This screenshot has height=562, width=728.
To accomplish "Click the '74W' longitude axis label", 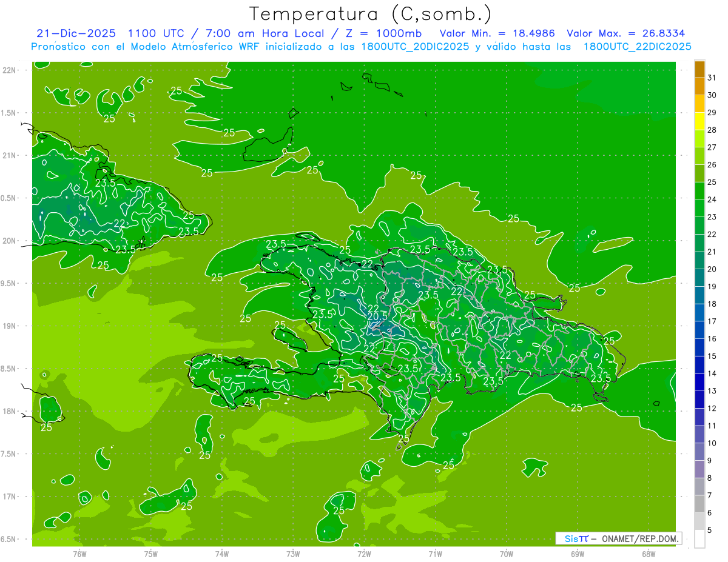I will click(221, 554).
